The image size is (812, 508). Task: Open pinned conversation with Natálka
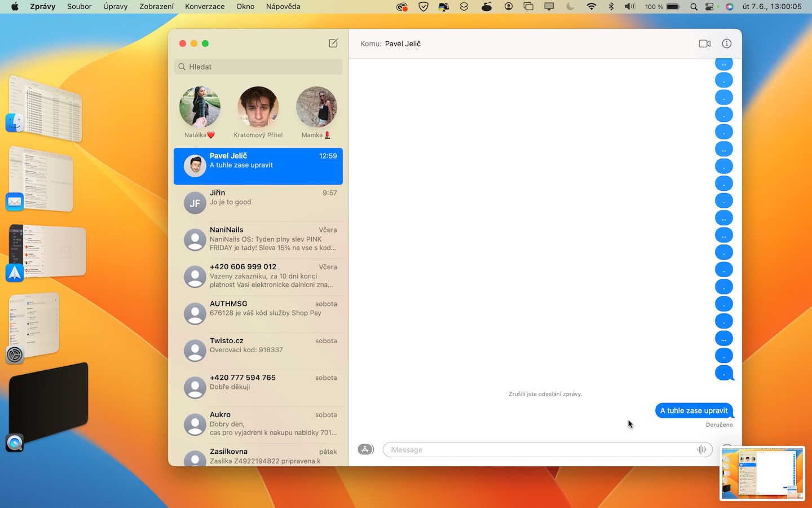(200, 112)
